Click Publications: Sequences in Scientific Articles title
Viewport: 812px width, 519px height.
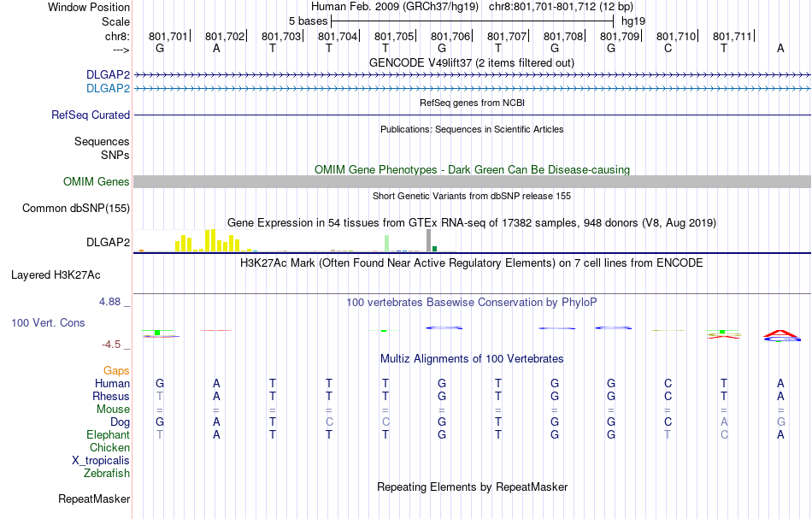coord(472,129)
